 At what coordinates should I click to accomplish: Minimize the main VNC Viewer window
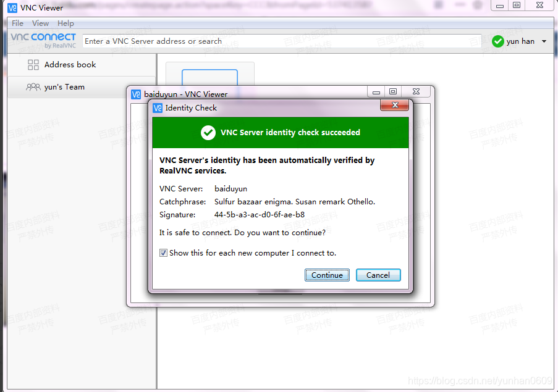pos(500,6)
